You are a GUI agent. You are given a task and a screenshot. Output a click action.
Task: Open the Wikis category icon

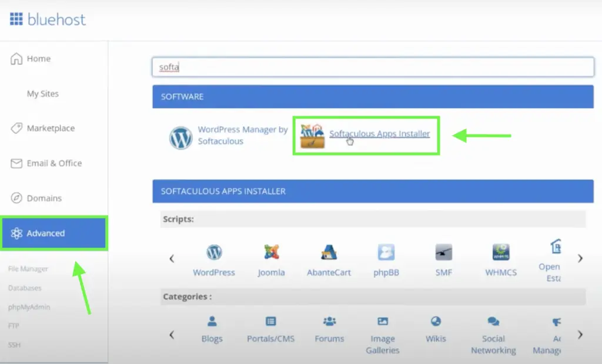tap(436, 321)
